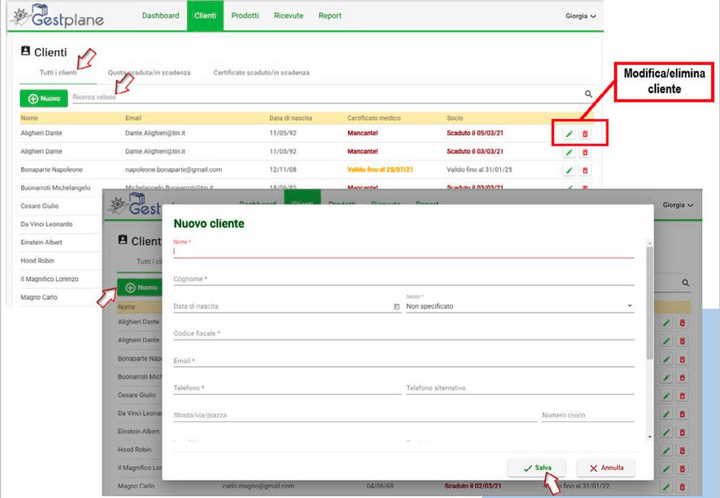Open the Report menu in the undimmed window
This screenshot has width=720, height=498.
coord(330,16)
